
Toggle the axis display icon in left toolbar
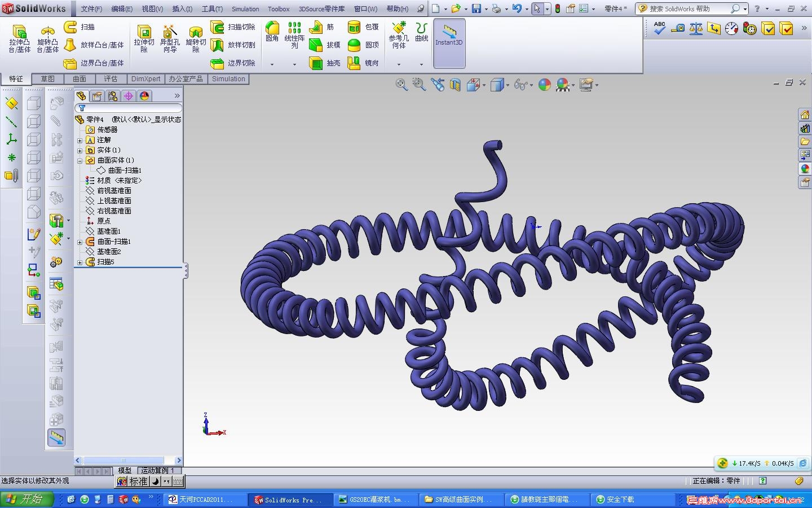point(11,122)
